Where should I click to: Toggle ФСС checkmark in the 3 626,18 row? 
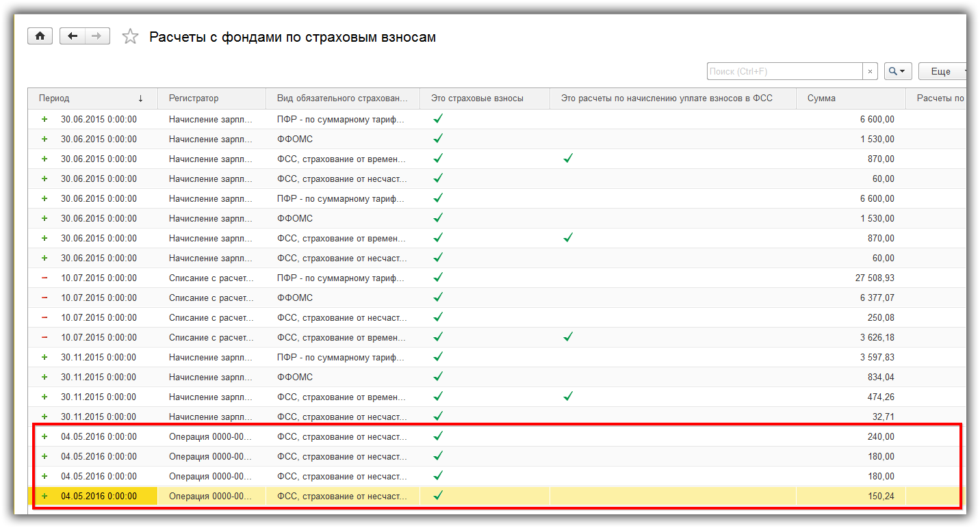tap(567, 336)
